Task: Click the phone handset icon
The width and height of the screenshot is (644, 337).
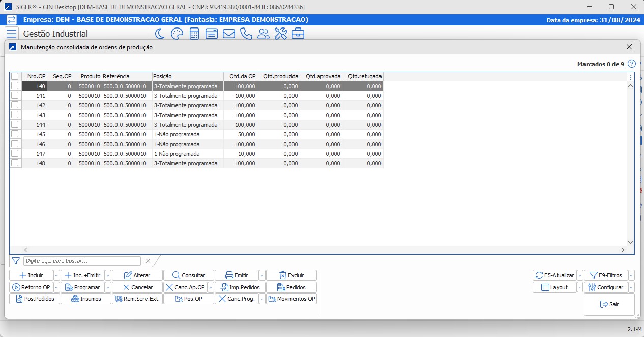Action: (246, 34)
